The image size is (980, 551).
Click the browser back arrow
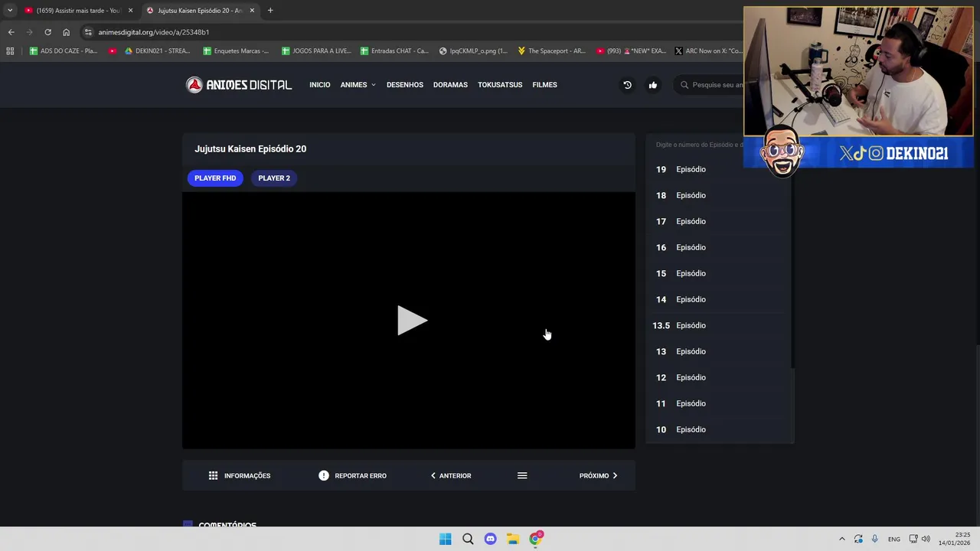11,32
